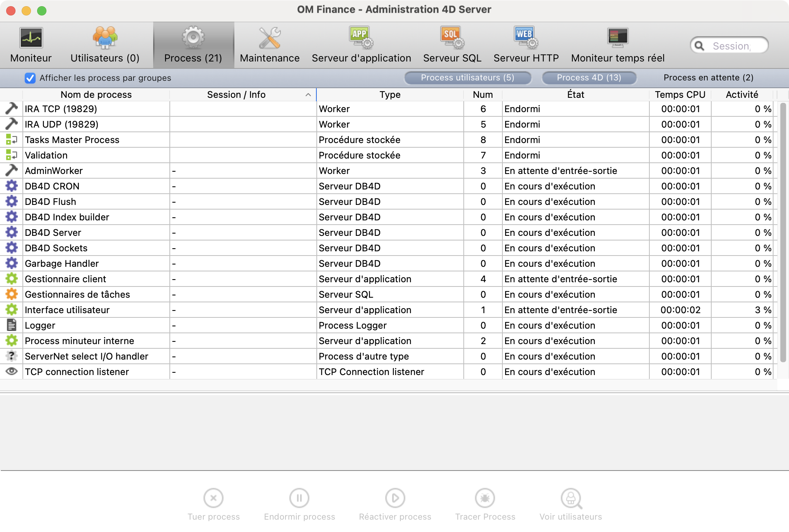
Task: Toggle the Process en attente (2) filter
Action: 709,78
